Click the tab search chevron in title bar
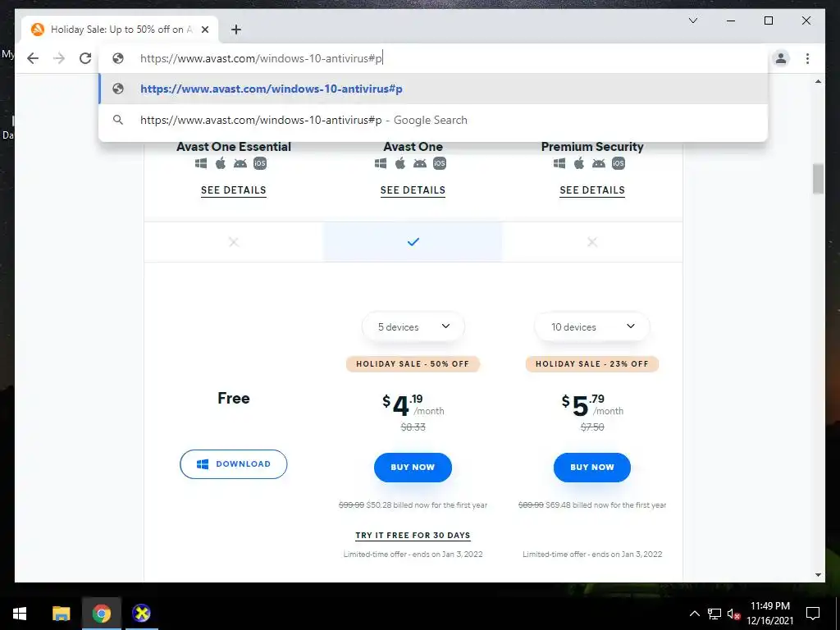 coord(692,21)
